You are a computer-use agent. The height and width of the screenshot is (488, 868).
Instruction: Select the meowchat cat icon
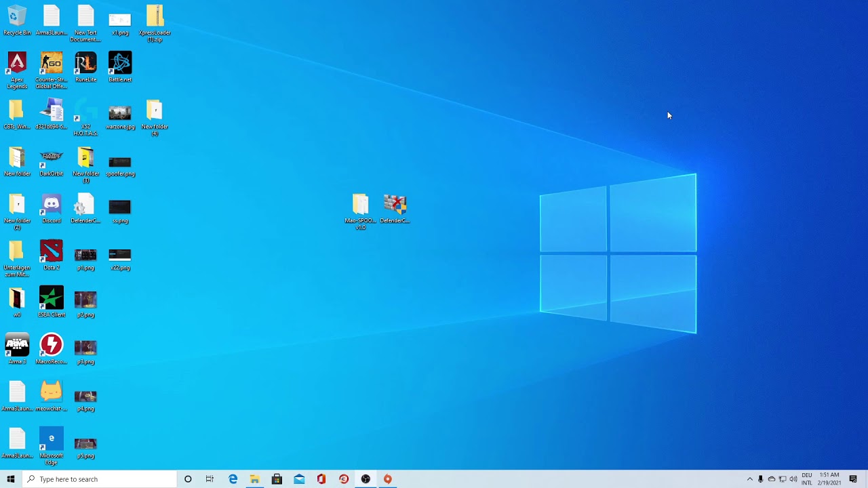point(52,396)
